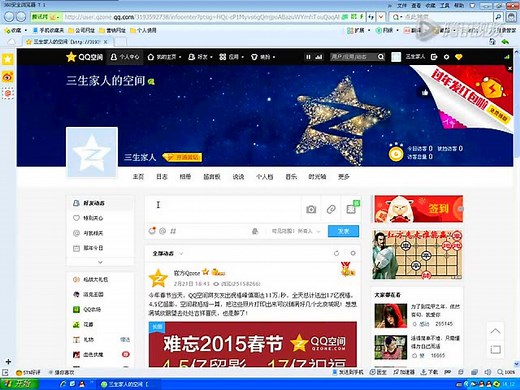Open the 个人信用 bookmark folder
Screen dimensions: 520x390
tap(143, 30)
